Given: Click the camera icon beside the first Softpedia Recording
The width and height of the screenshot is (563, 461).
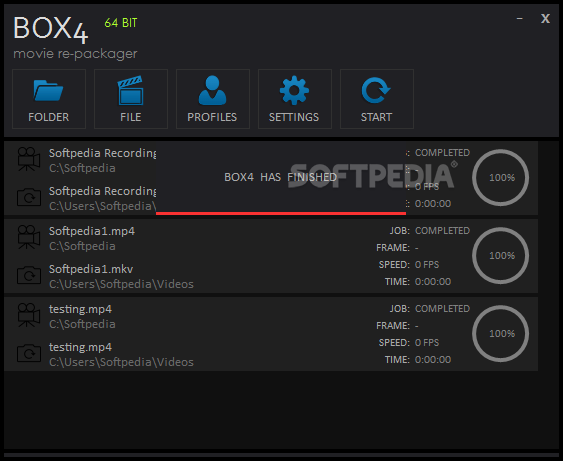Looking at the screenshot, I should [x=29, y=159].
